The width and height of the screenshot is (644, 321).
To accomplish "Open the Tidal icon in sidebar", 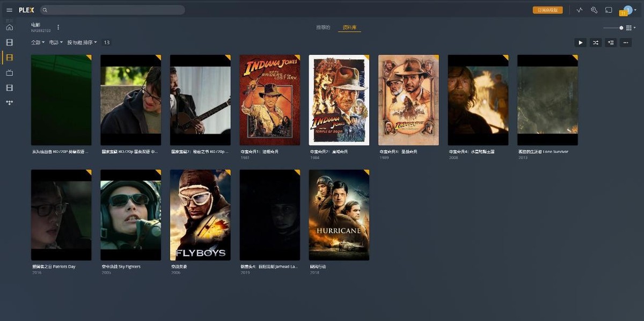I will 9,102.
